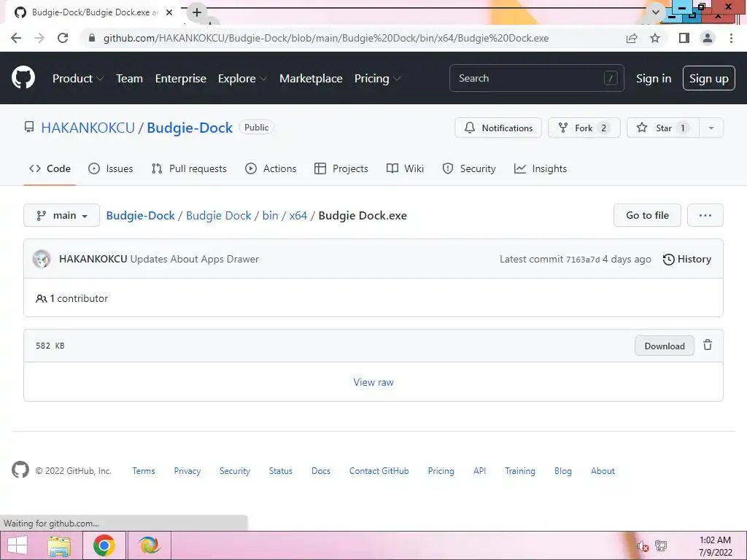Open a new tab with plus icon
This screenshot has width=747, height=560.
[x=197, y=12]
